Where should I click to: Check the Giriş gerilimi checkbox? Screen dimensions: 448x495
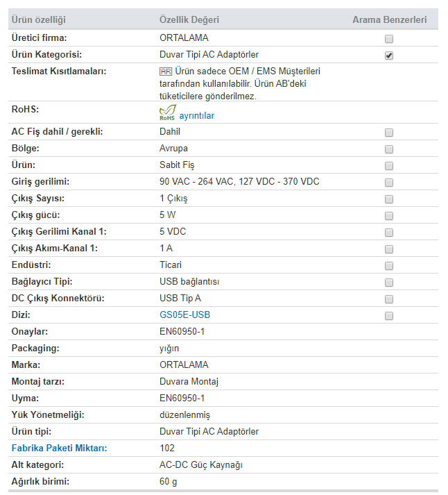(389, 183)
